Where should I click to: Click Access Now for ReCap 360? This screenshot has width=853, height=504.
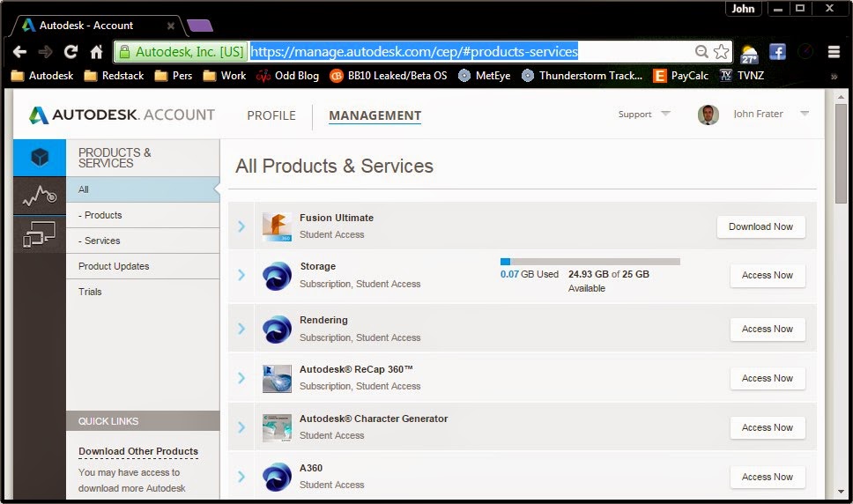pos(767,378)
